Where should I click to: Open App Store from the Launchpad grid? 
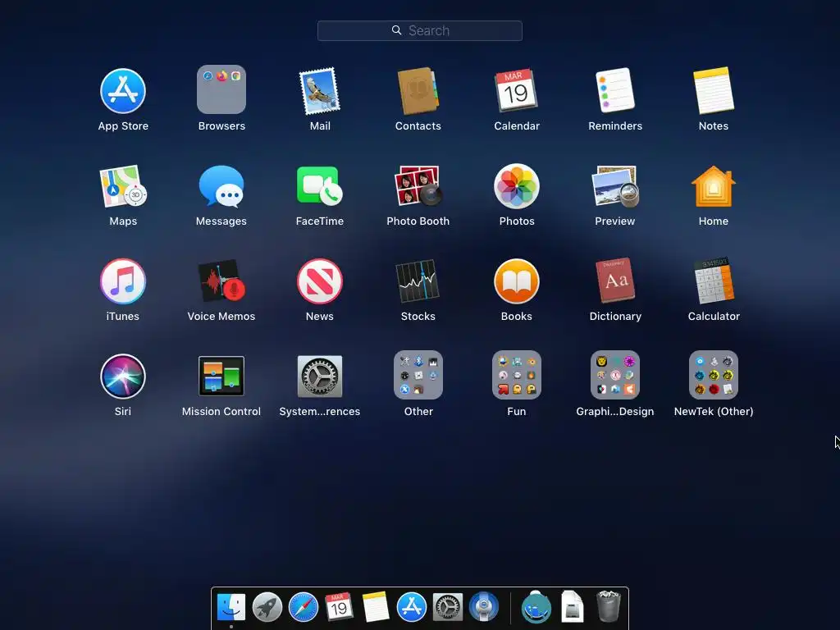(123, 90)
